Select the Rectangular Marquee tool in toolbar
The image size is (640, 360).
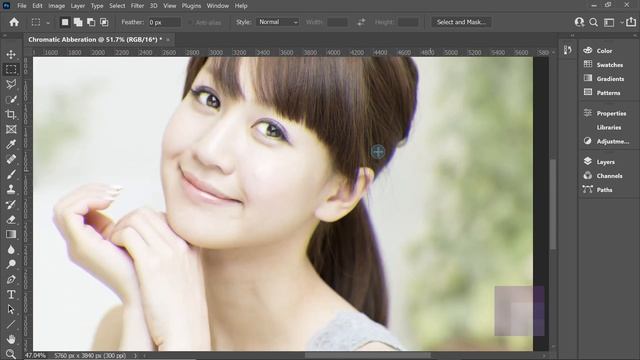[11, 69]
